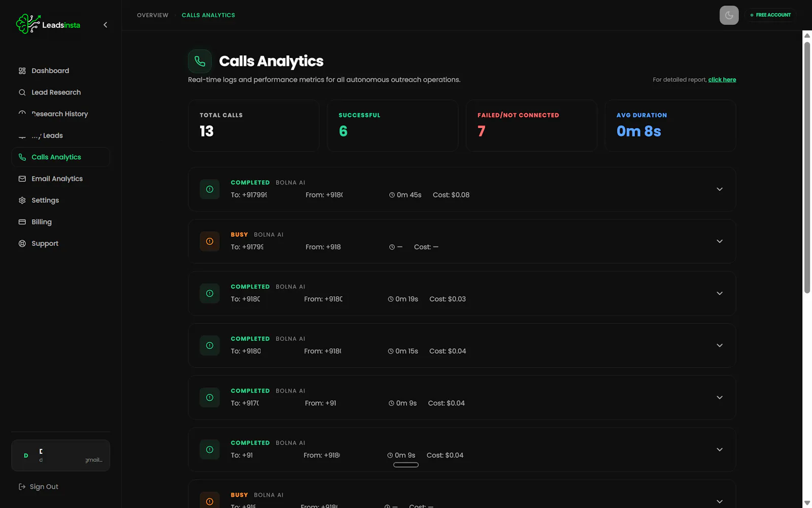Toggle dark mode with the moon button

(x=729, y=15)
